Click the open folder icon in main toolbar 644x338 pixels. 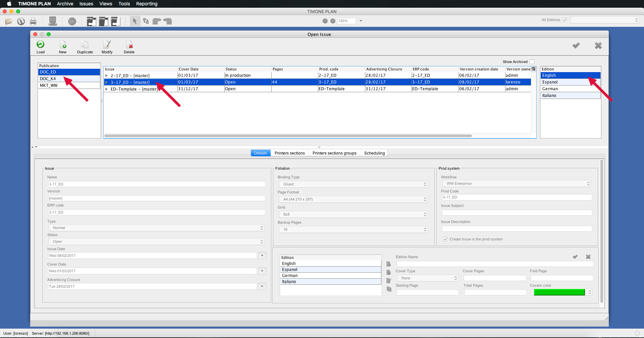[9, 21]
